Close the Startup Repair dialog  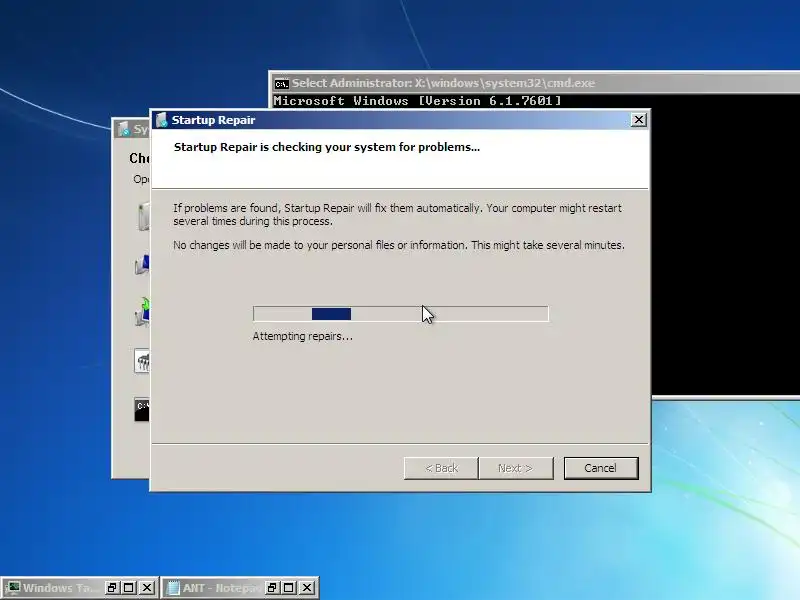click(638, 120)
